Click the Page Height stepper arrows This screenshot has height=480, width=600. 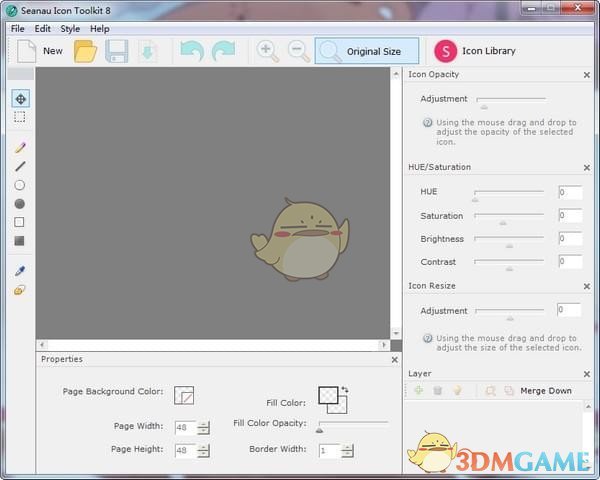coord(203,451)
